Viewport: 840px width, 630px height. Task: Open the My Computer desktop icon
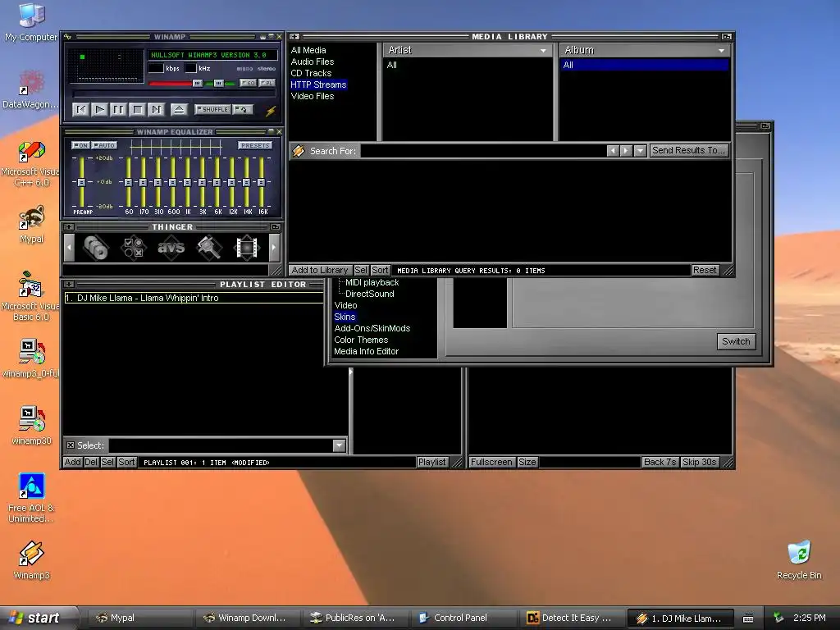(31, 22)
